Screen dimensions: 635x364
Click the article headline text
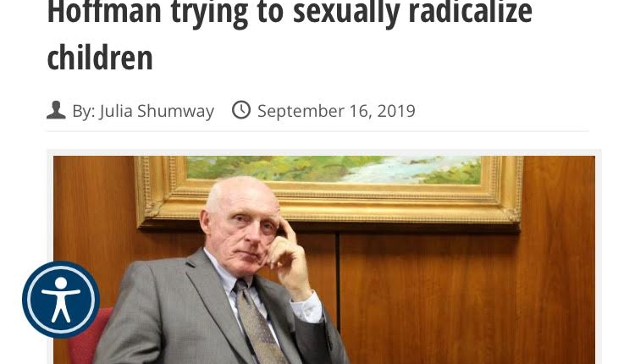tap(290, 35)
